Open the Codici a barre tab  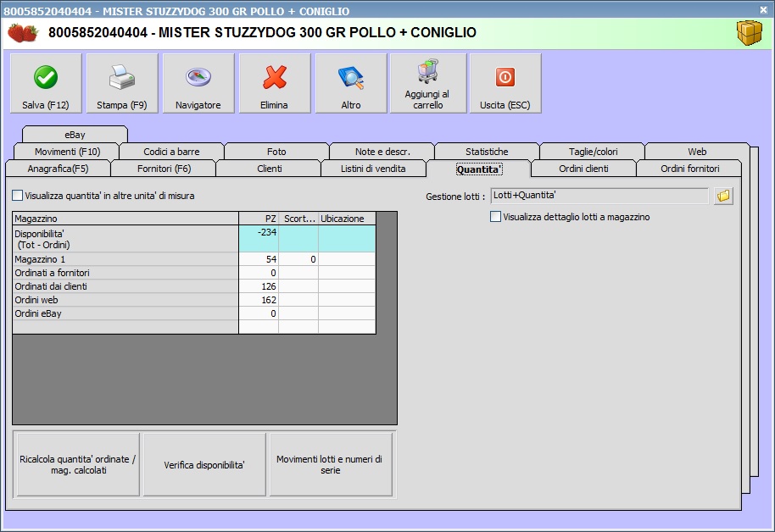click(171, 151)
